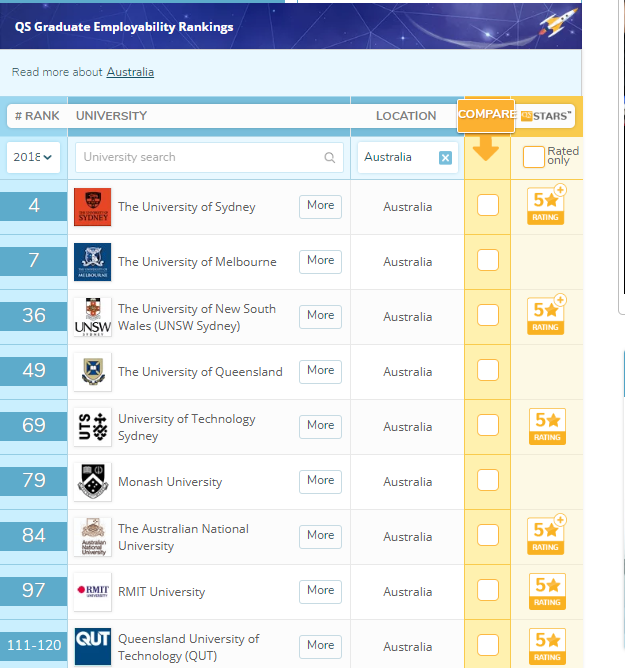Viewport: 625px width, 668px height.
Task: Tick compare checkbox for UNSW Sydney
Action: point(488,315)
